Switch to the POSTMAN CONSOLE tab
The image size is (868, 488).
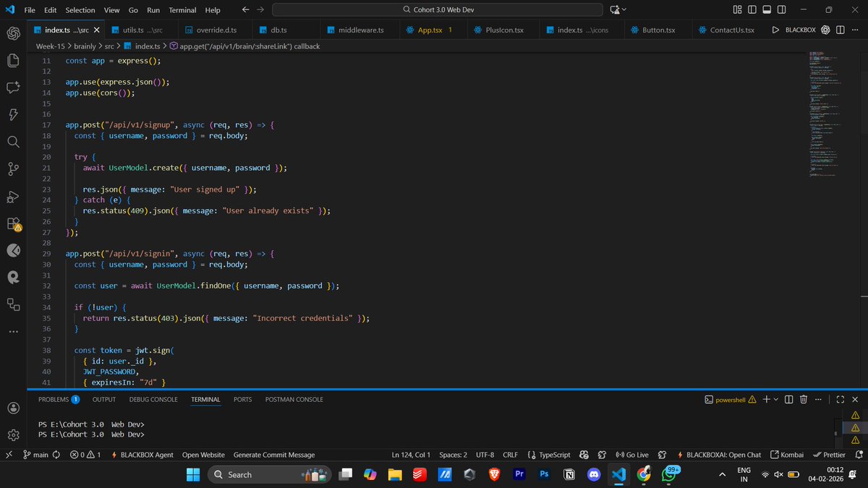pos(294,399)
